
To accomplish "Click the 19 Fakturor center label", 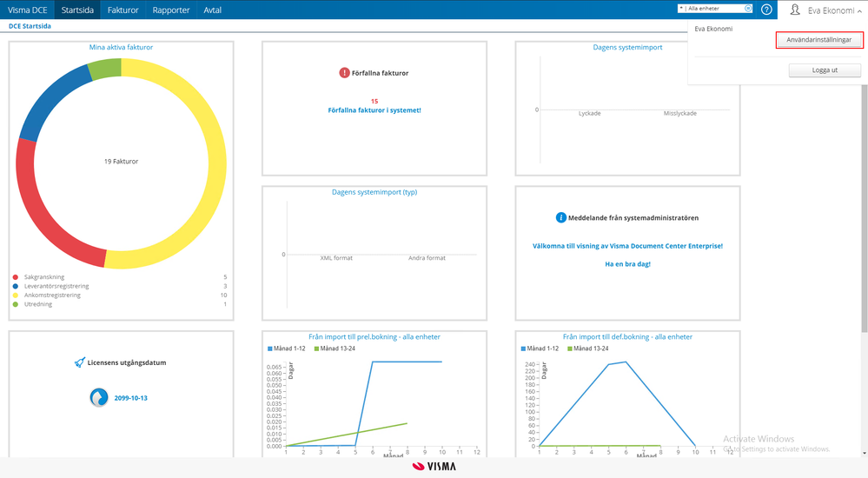I will coord(122,161).
